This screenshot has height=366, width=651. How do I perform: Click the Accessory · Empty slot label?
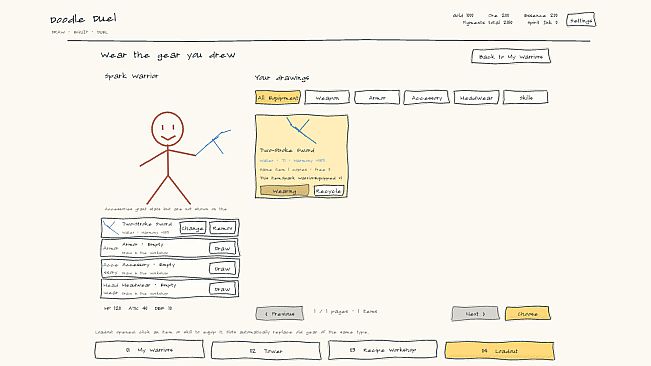pos(149,265)
